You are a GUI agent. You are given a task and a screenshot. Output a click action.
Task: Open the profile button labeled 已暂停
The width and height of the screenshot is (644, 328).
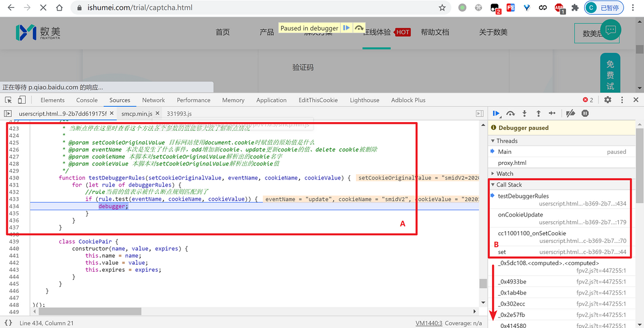(604, 8)
